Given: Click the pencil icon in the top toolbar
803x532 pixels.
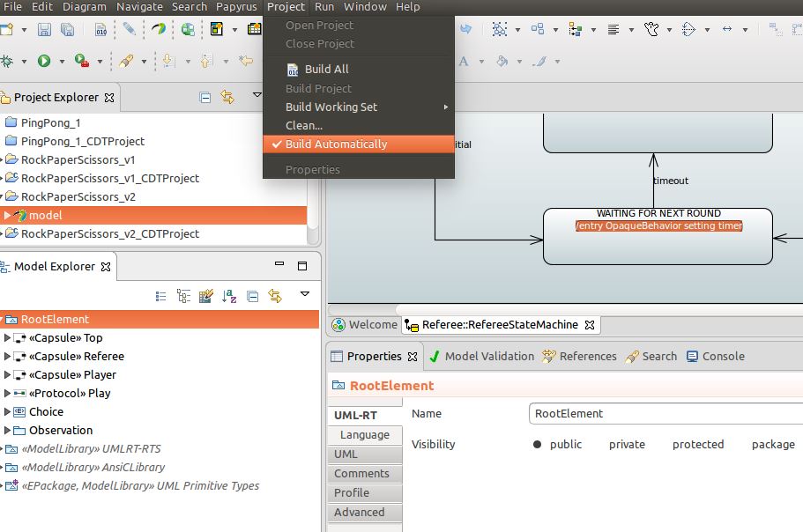Looking at the screenshot, I should tap(129, 29).
